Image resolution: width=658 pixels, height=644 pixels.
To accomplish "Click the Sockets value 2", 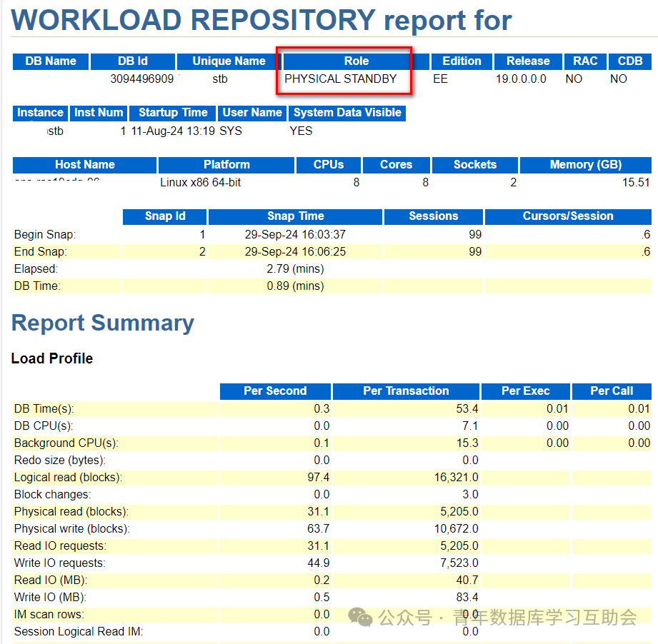I will [x=513, y=182].
